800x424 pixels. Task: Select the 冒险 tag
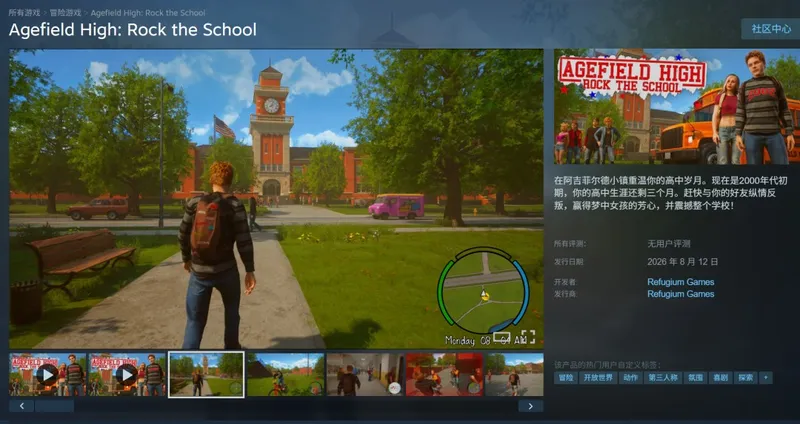tap(566, 378)
